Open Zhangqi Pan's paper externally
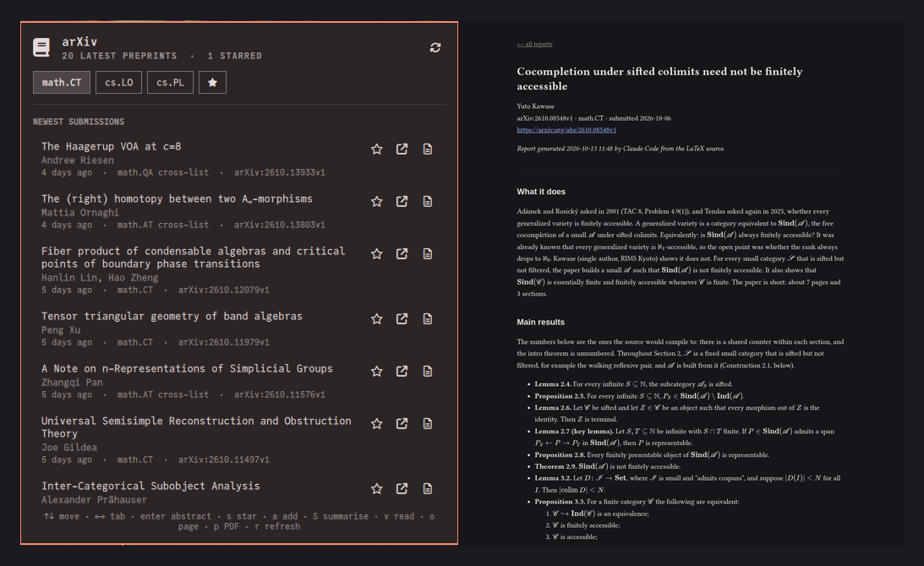924x566 pixels. (402, 371)
